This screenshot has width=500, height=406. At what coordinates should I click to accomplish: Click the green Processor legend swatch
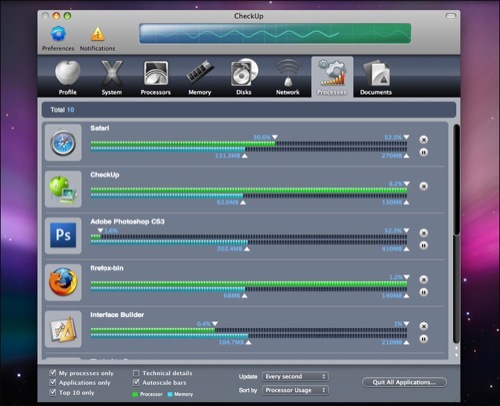tap(135, 394)
